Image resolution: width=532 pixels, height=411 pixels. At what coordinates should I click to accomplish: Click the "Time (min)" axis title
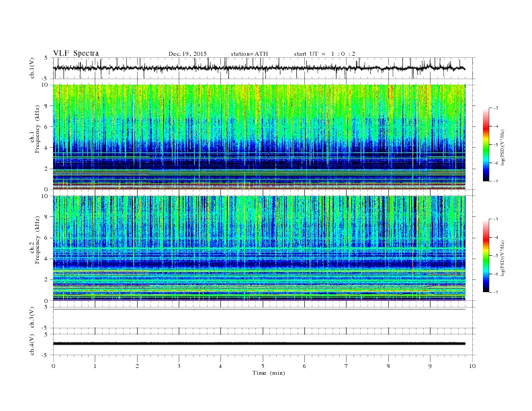(x=269, y=373)
